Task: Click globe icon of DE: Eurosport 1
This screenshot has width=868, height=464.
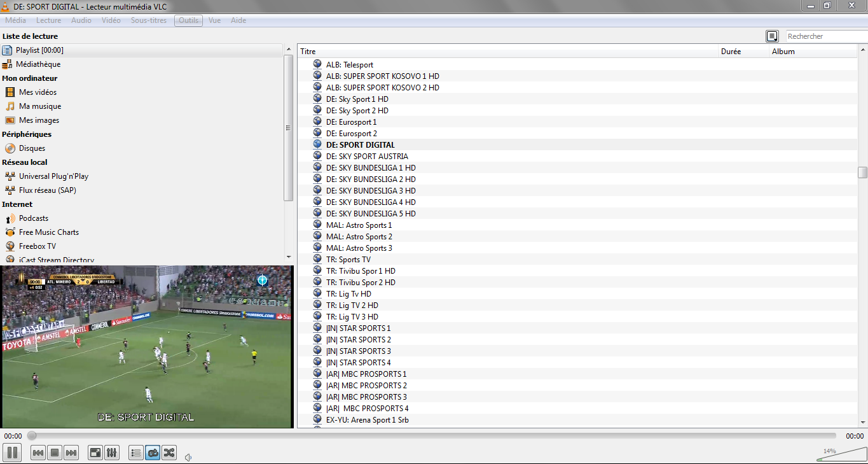Action: tap(317, 122)
